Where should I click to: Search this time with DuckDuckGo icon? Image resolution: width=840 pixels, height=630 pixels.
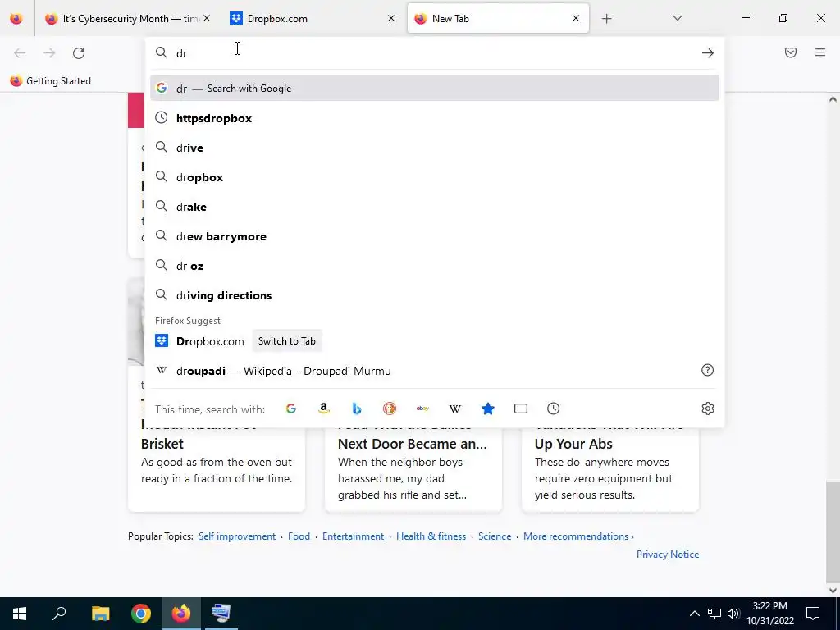[x=390, y=409]
